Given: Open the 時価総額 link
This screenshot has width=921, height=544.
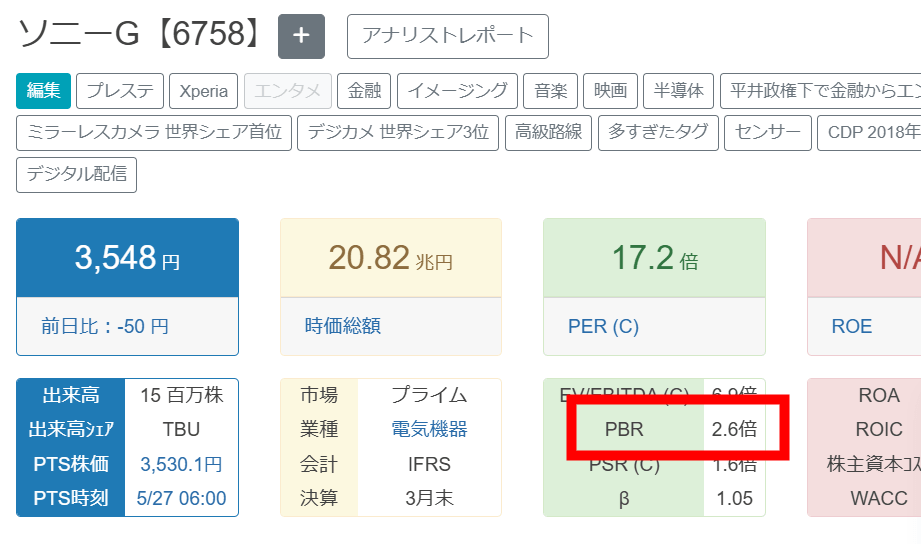Looking at the screenshot, I should (x=342, y=326).
